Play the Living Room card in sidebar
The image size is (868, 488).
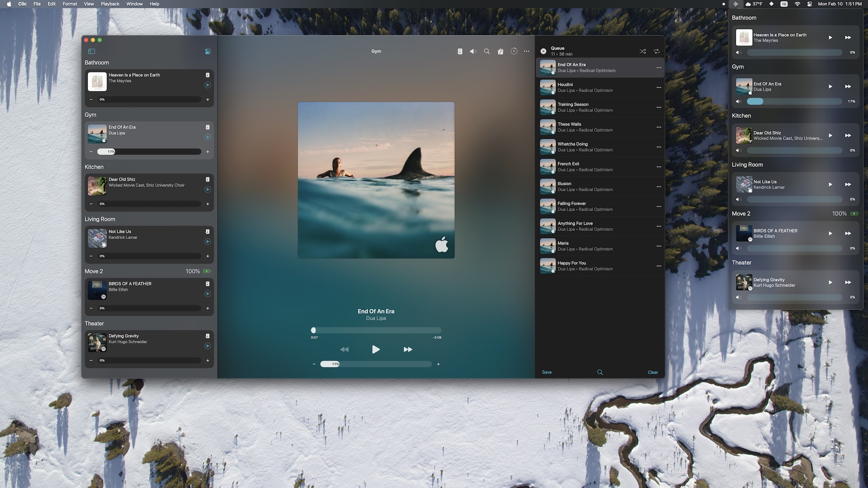coord(208,242)
